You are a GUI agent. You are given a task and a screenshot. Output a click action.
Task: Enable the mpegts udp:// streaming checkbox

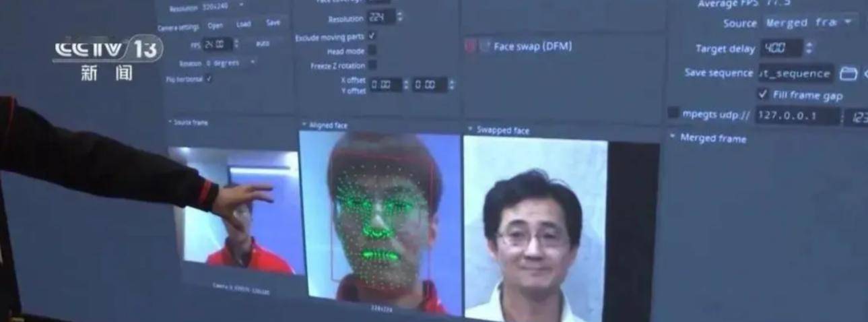(673, 113)
